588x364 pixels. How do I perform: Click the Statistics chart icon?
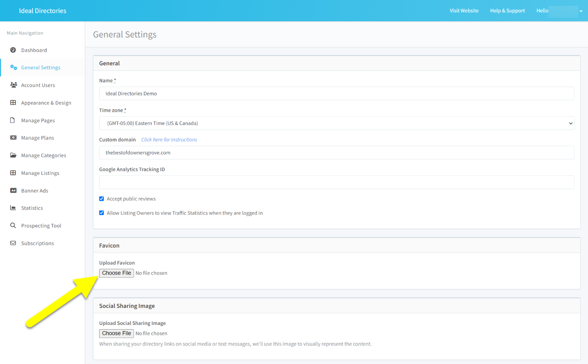13,208
